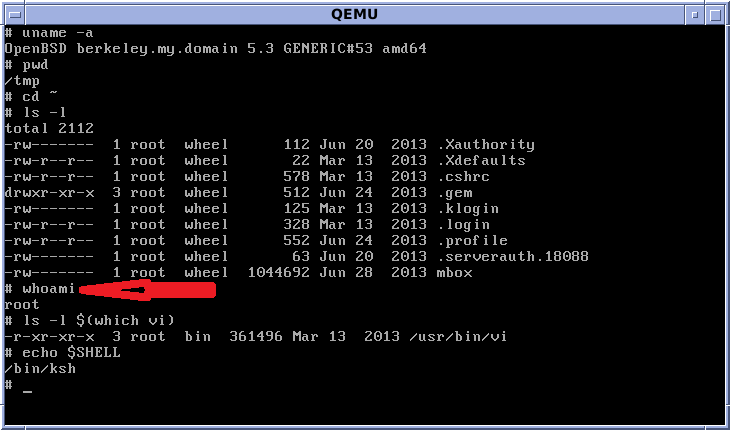Click the mbox filename
730x430 pixels.
453,273
